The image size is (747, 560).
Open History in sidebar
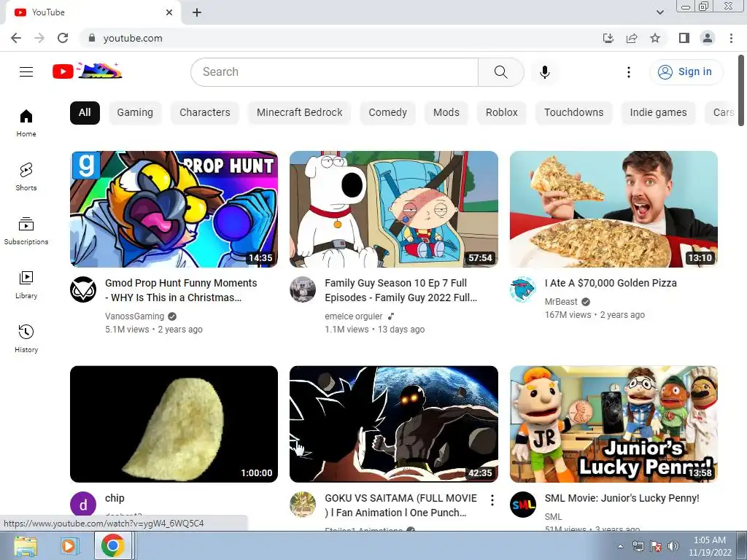[26, 338]
